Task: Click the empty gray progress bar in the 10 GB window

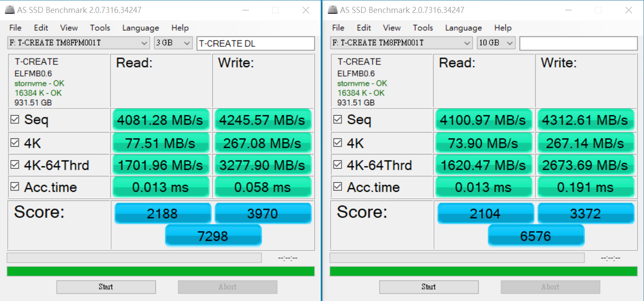Action: click(x=457, y=258)
